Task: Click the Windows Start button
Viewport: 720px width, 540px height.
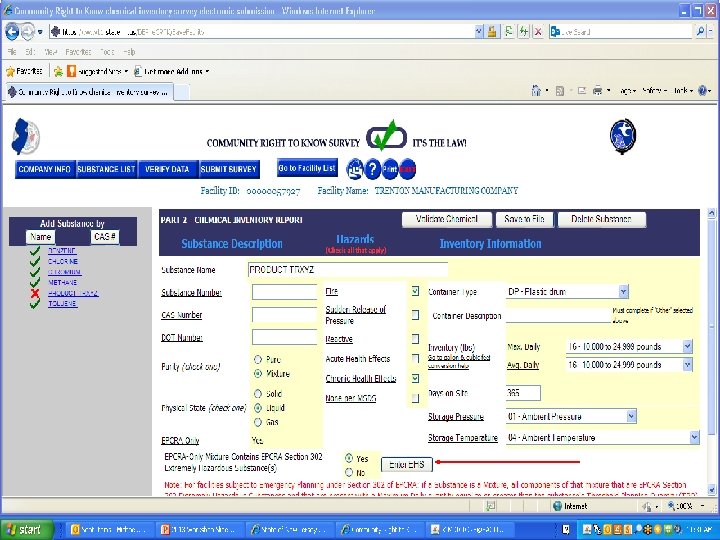Action: (26, 529)
